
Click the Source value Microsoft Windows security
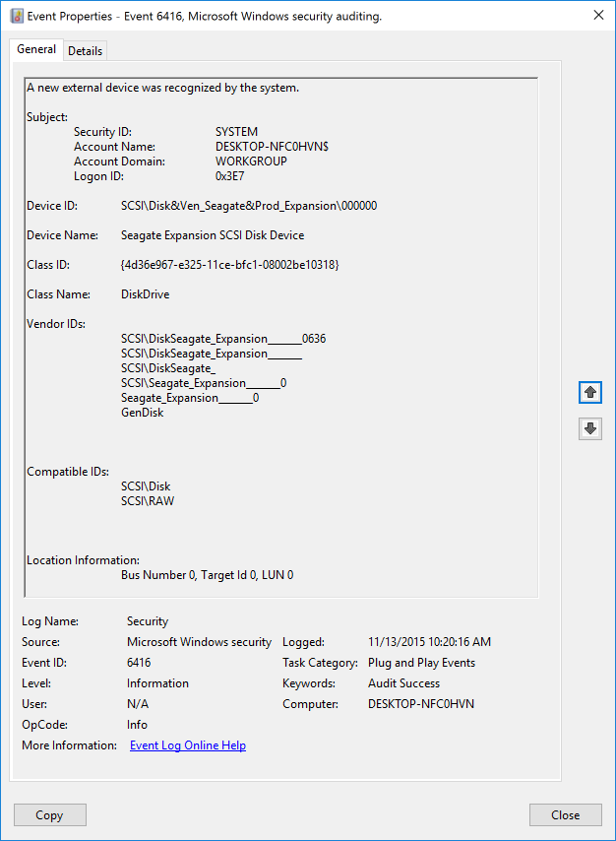[199, 642]
